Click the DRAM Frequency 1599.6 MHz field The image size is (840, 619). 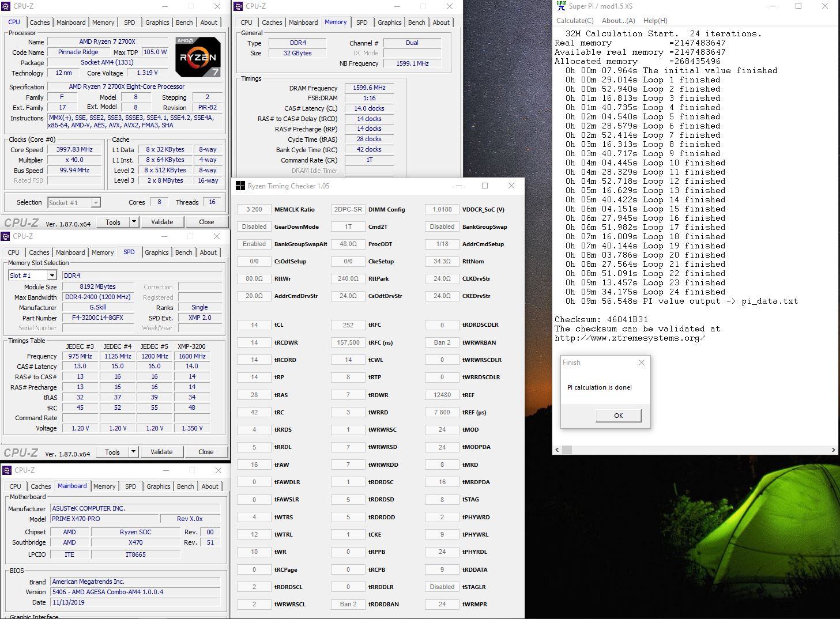[369, 88]
